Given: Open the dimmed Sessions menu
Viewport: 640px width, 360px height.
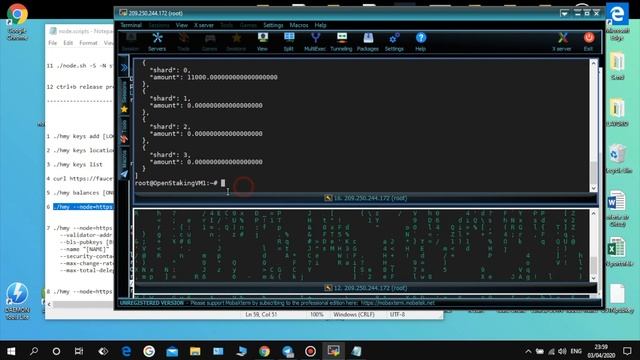Looking at the screenshot, I should click(x=159, y=25).
